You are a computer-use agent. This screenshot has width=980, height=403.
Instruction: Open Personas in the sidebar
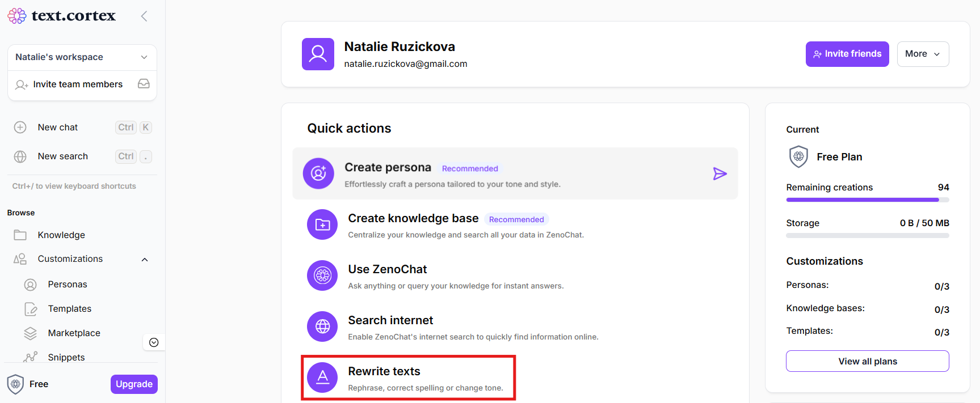68,285
